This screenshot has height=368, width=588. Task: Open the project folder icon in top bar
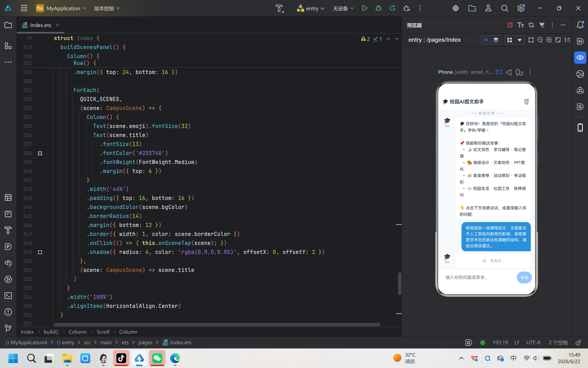click(x=472, y=8)
